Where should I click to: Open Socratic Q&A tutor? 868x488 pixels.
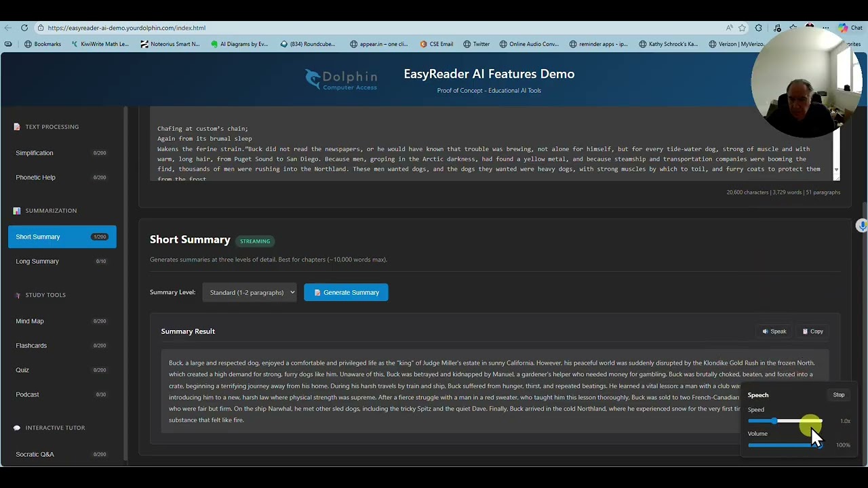62,454
